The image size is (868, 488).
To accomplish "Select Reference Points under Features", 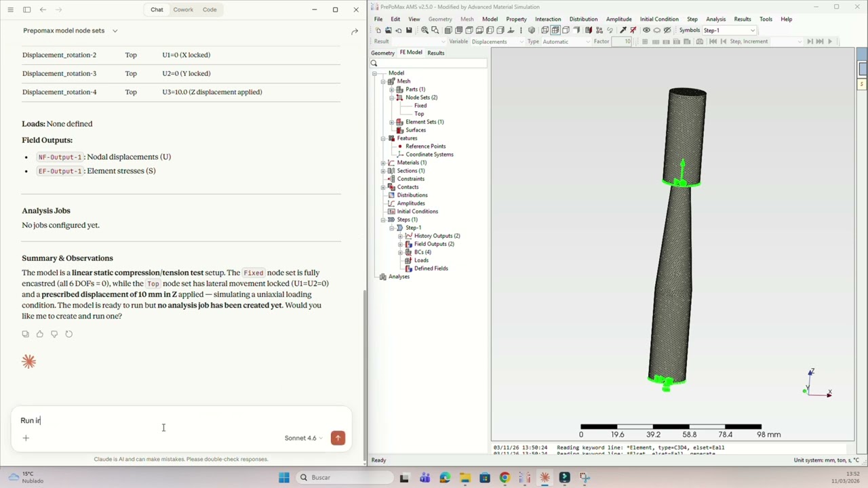I will click(x=426, y=146).
